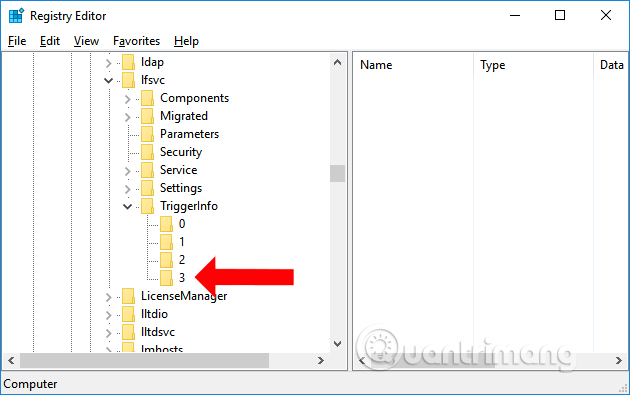Click the Components folder icon
The width and height of the screenshot is (630, 395).
point(147,98)
